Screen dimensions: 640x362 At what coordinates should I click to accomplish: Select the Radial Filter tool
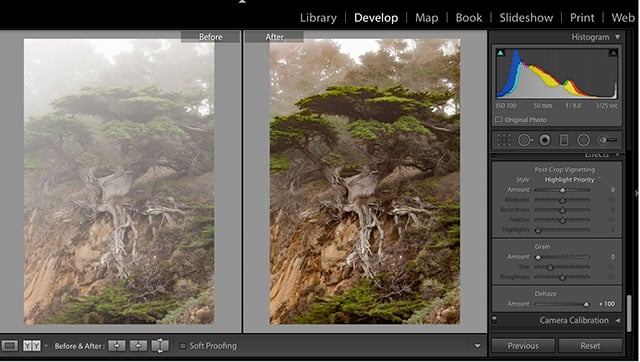pyautogui.click(x=584, y=140)
